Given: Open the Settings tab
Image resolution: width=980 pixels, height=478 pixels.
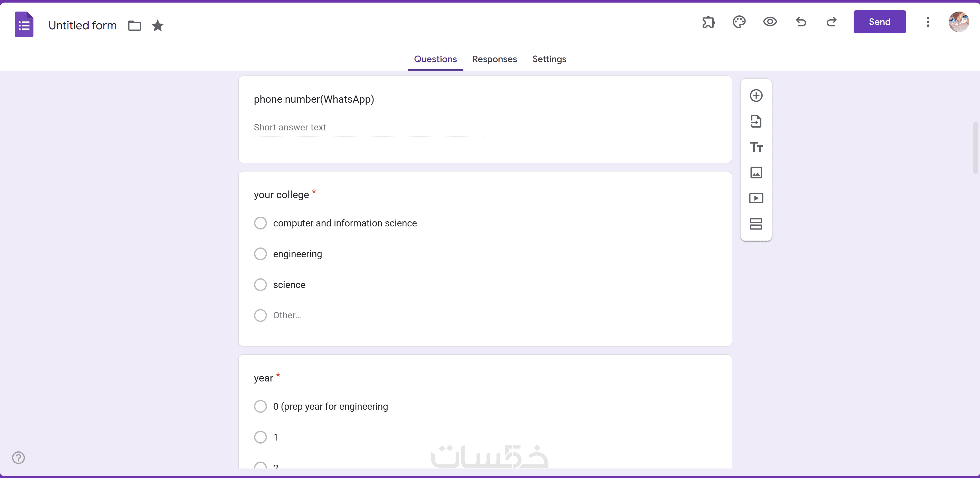Looking at the screenshot, I should [549, 59].
